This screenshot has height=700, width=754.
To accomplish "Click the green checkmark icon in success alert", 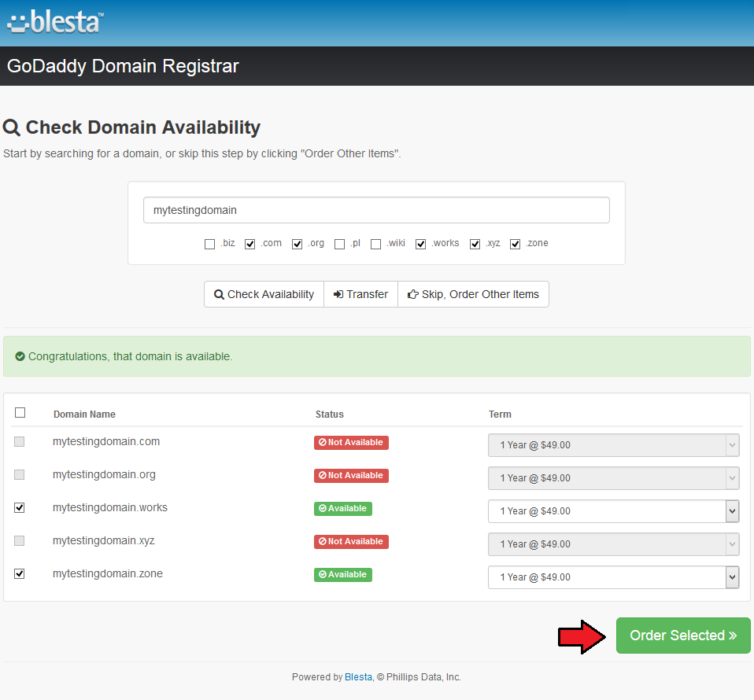I will [x=20, y=356].
